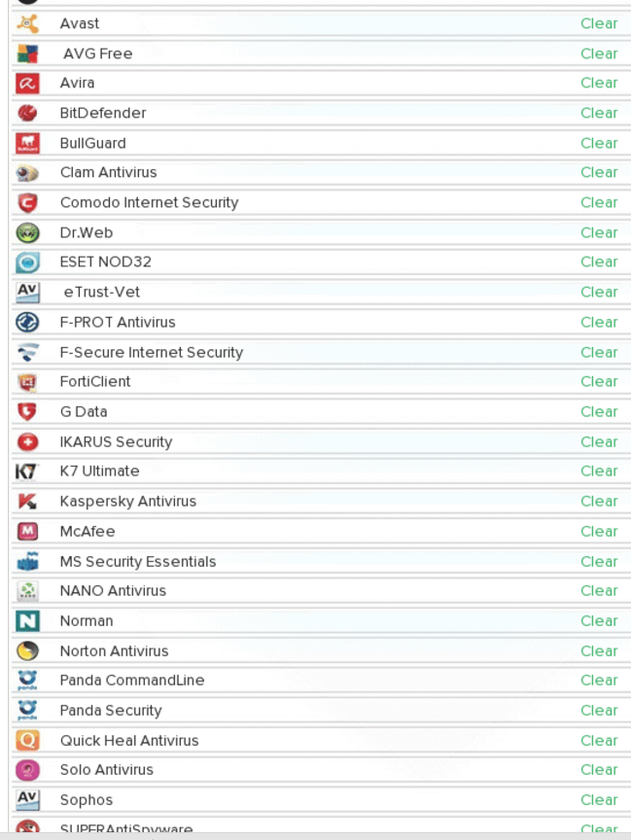Click the Quick Heal orange Q icon

point(27,741)
